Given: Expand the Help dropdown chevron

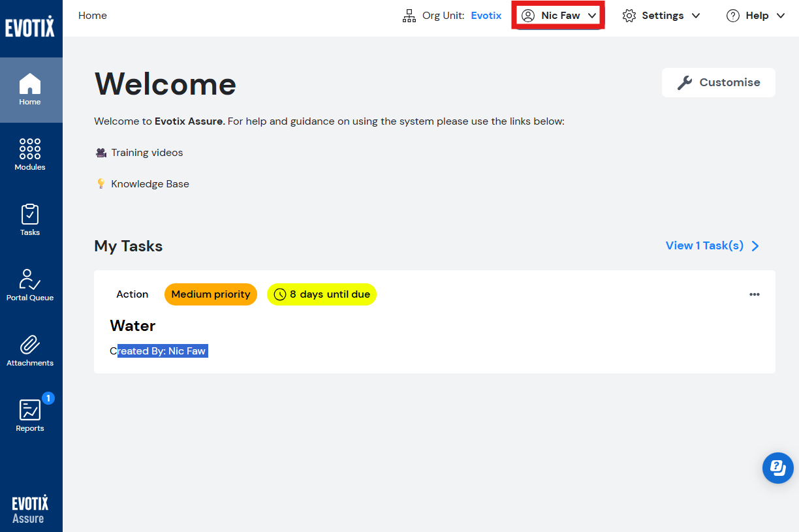Looking at the screenshot, I should pyautogui.click(x=781, y=16).
